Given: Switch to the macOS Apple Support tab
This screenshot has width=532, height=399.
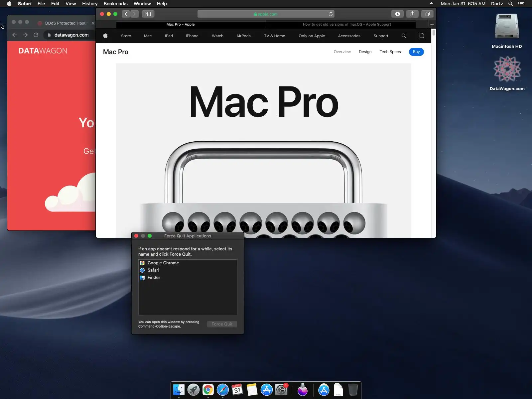Looking at the screenshot, I should pyautogui.click(x=341, y=24).
